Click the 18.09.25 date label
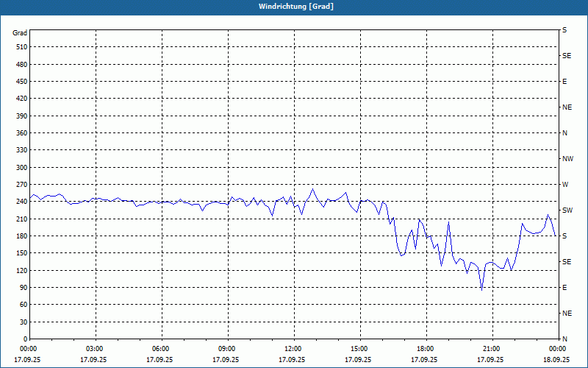 556,360
